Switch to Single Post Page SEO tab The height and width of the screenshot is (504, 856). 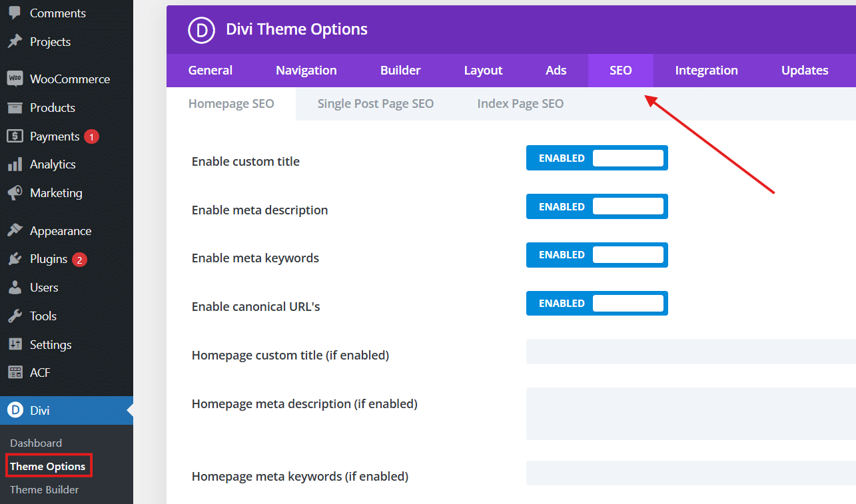[375, 103]
